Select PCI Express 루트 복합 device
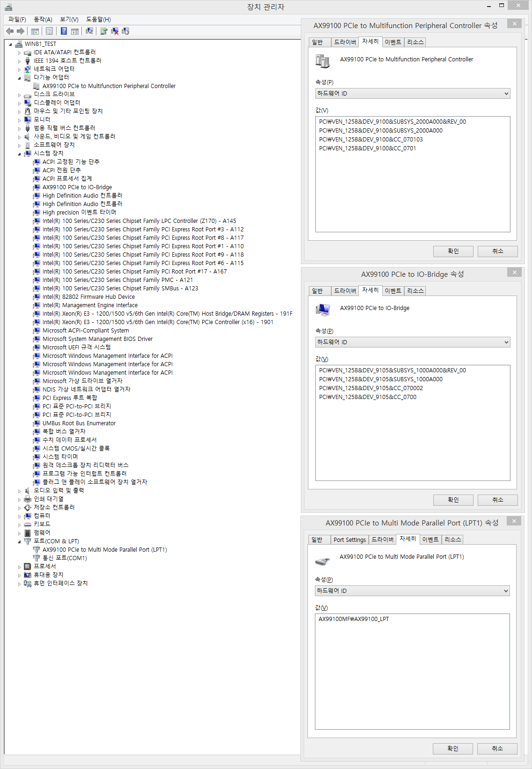Viewport: 532px width, 769px height. click(70, 398)
